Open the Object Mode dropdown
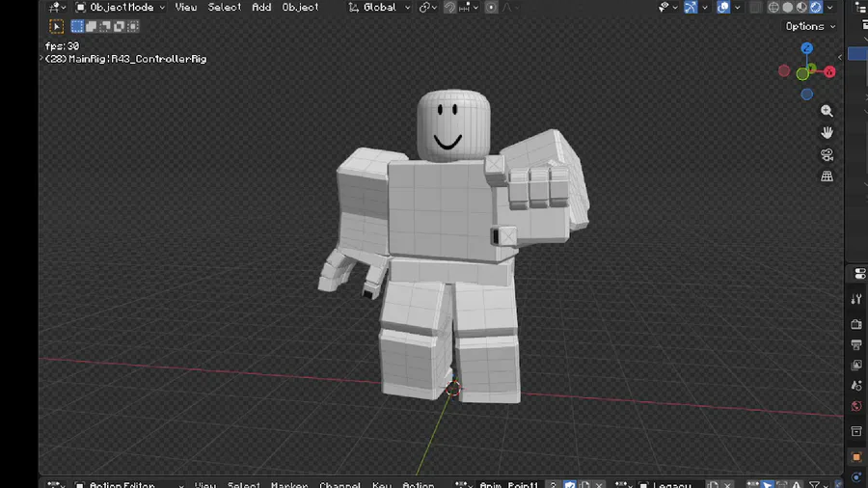868x488 pixels. click(x=121, y=7)
